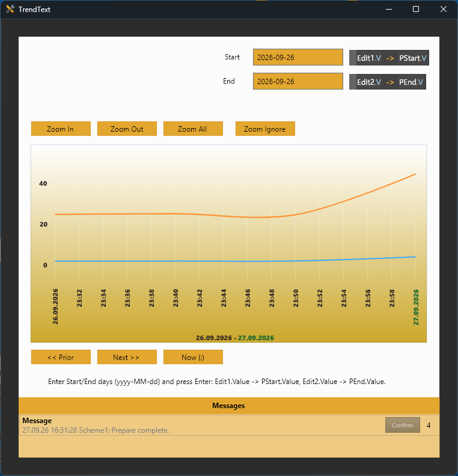Click the End date input field
Screen dimensions: 458x476
[298, 81]
